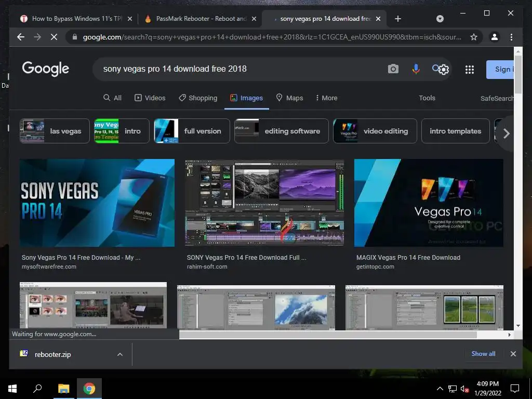Screen dimensions: 532x399
Task: Click the vertical page scrollbar thumb
Action: 518,74
